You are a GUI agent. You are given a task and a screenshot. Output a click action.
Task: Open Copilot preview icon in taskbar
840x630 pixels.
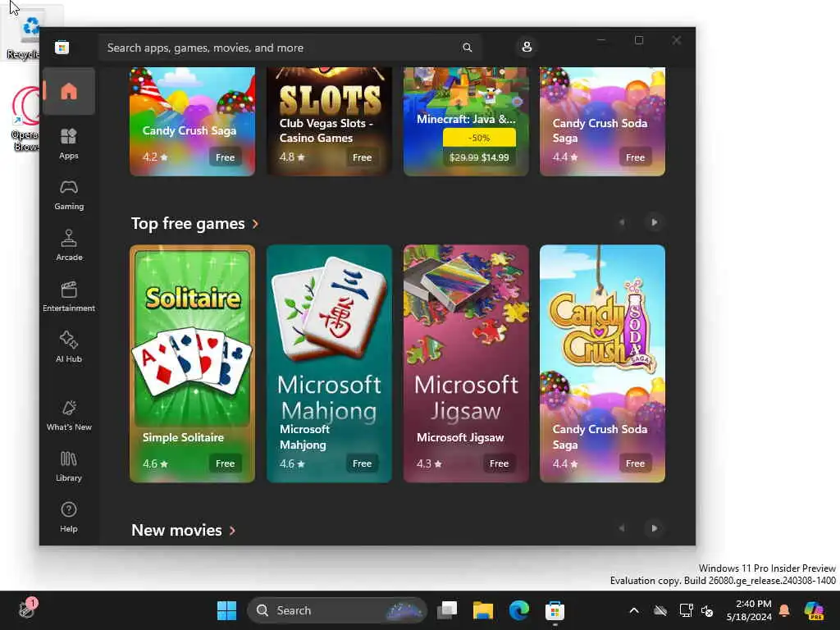click(x=814, y=610)
